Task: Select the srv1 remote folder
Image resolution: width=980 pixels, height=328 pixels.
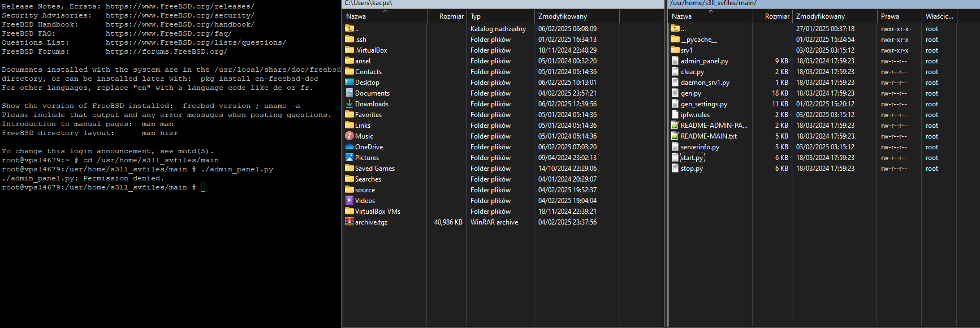Action: (x=686, y=50)
